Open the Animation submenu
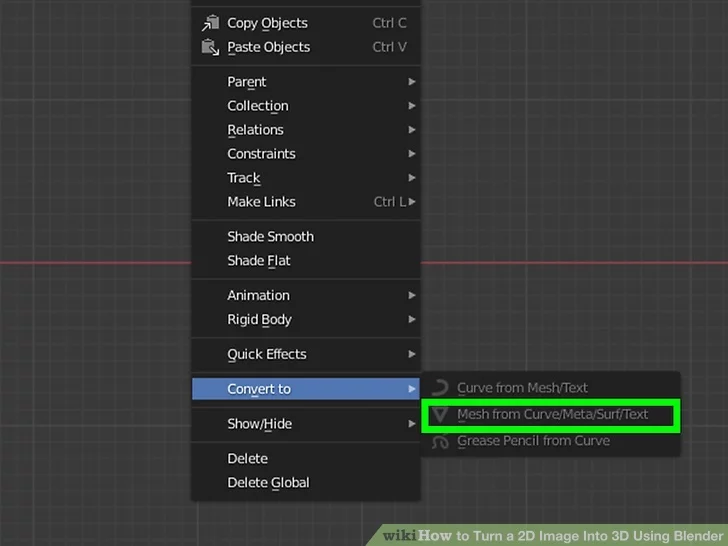Image resolution: width=728 pixels, height=546 pixels. point(258,296)
